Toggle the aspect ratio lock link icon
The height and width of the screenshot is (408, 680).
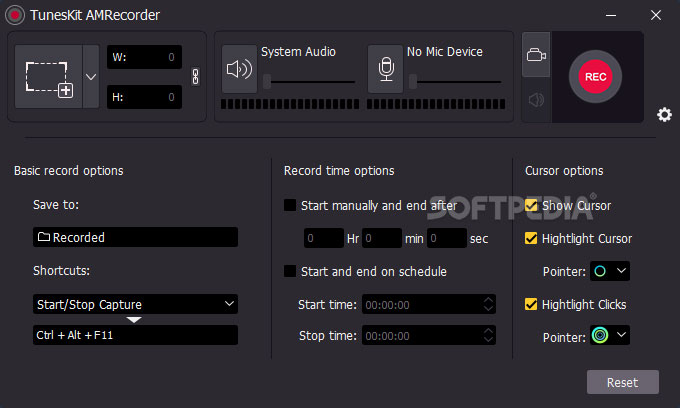pyautogui.click(x=196, y=77)
